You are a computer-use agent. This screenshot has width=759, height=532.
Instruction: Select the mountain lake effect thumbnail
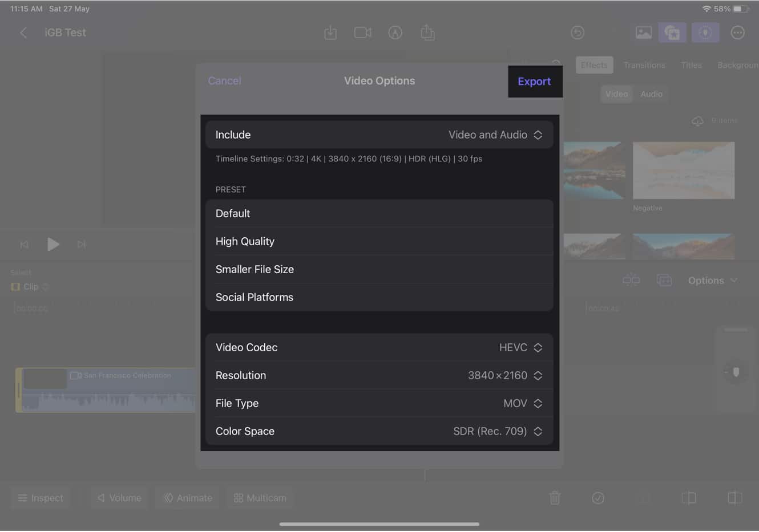594,170
